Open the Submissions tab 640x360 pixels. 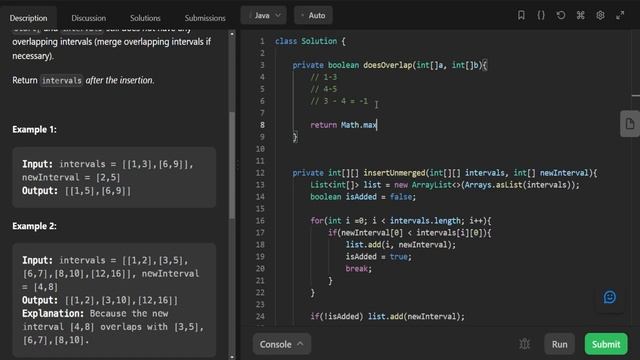tap(205, 18)
